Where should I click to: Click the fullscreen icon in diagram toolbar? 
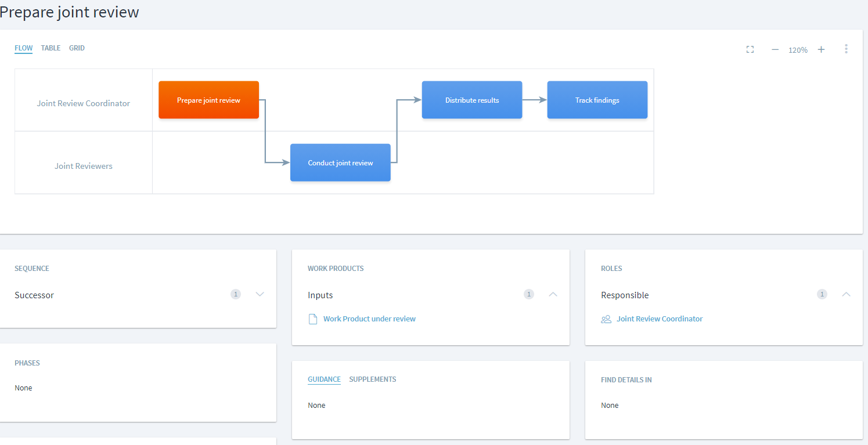coord(750,50)
